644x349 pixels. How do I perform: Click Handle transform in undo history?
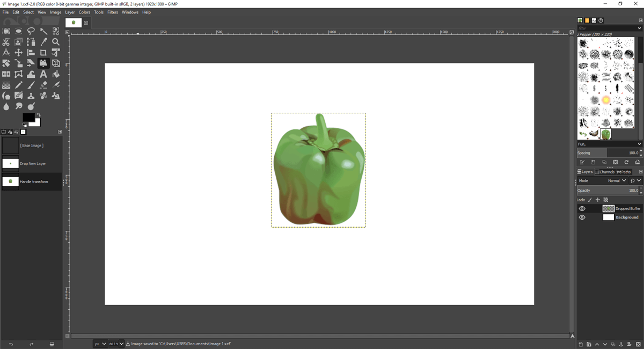click(x=34, y=181)
